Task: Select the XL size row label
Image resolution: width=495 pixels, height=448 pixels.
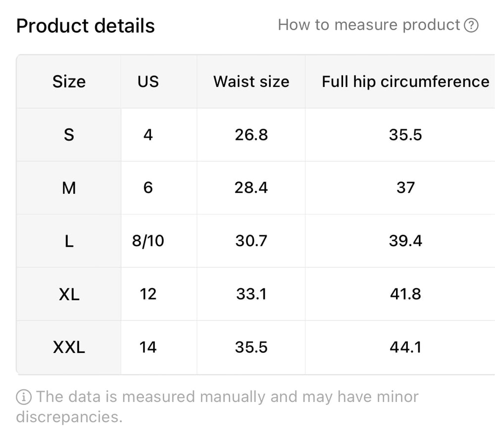Action: pyautogui.click(x=69, y=294)
